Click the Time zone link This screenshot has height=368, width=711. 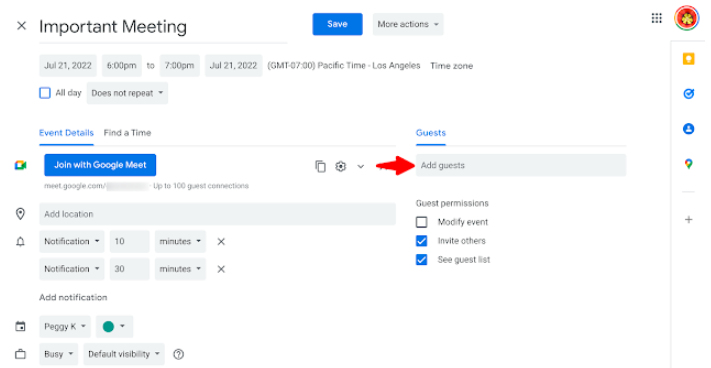(451, 66)
